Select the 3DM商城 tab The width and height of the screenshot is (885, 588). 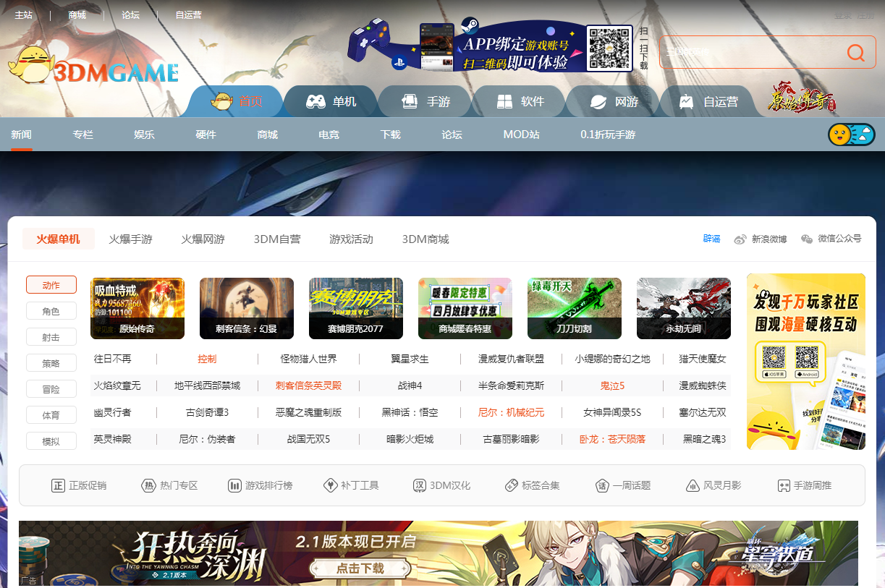coord(425,239)
